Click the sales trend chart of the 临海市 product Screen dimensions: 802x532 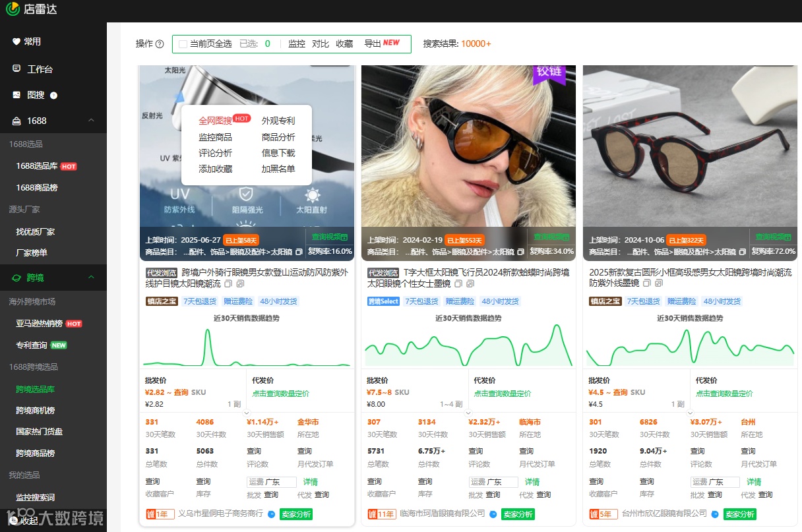coord(469,345)
